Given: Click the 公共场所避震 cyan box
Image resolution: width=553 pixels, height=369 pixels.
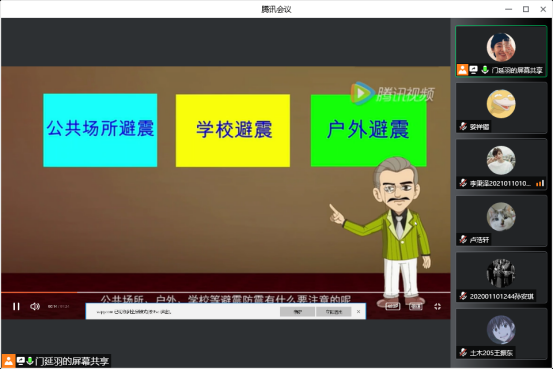Looking at the screenshot, I should point(100,130).
